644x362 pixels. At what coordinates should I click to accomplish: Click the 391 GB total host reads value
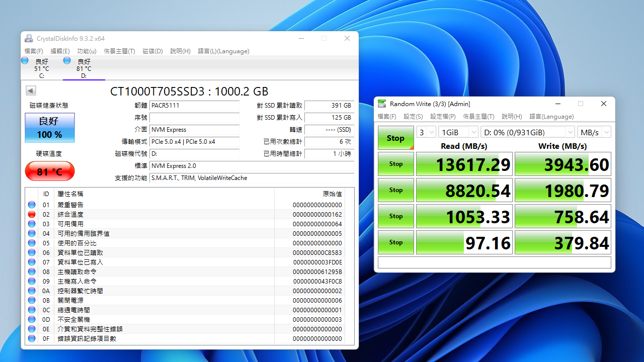tap(329, 106)
